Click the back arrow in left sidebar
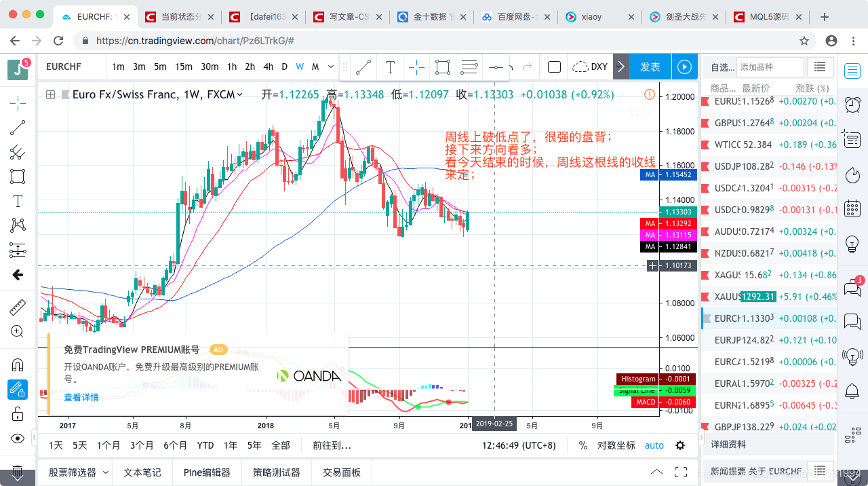 tap(18, 274)
